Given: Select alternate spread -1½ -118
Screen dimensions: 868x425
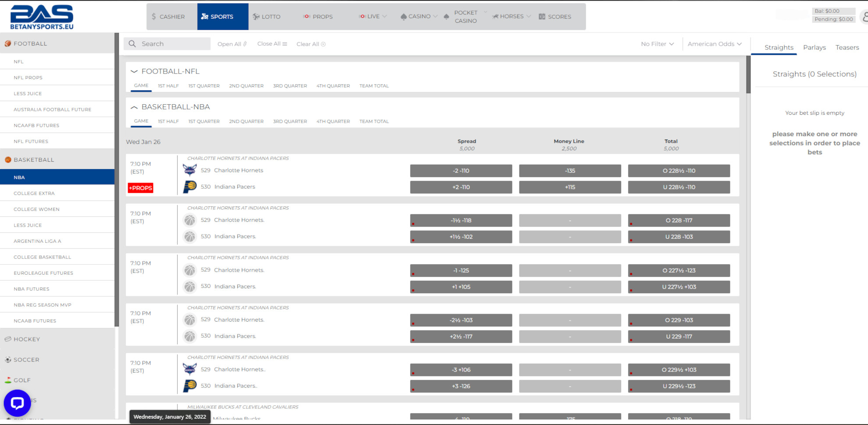Looking at the screenshot, I should pyautogui.click(x=461, y=220).
